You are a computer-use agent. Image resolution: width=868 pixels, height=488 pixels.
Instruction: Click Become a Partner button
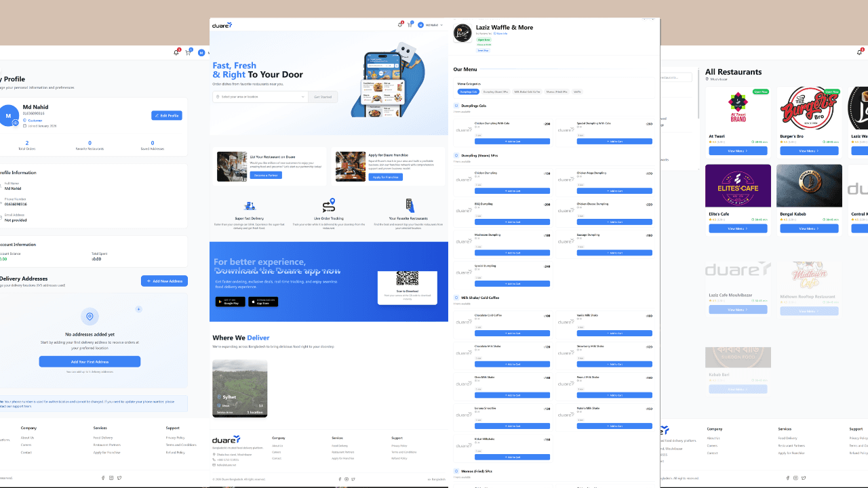266,176
